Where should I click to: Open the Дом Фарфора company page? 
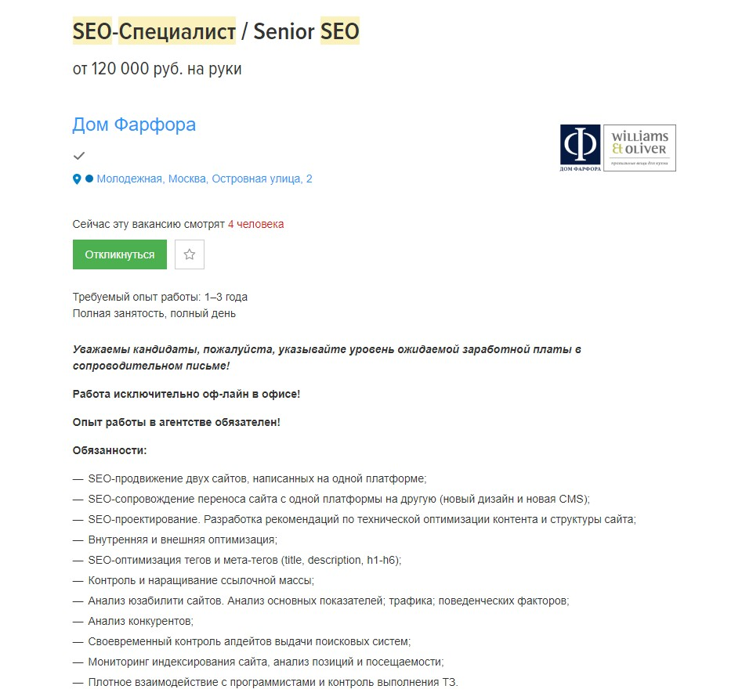tap(134, 124)
